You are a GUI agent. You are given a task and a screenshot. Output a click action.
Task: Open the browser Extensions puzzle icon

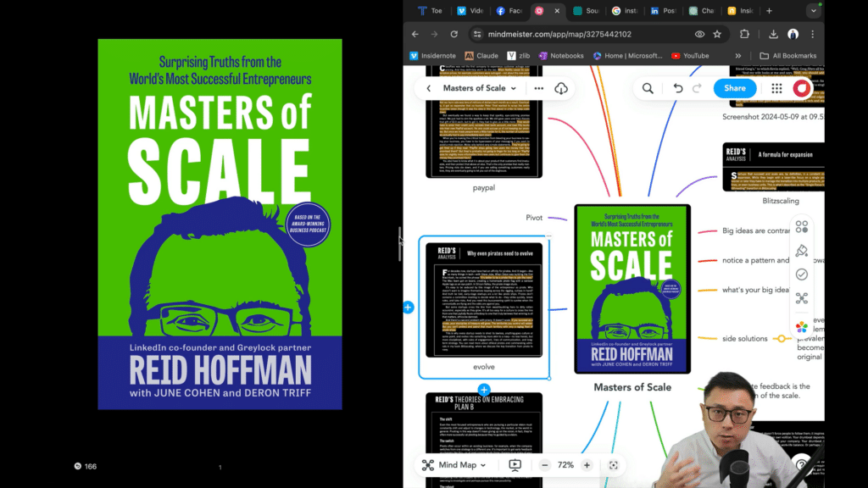click(744, 34)
